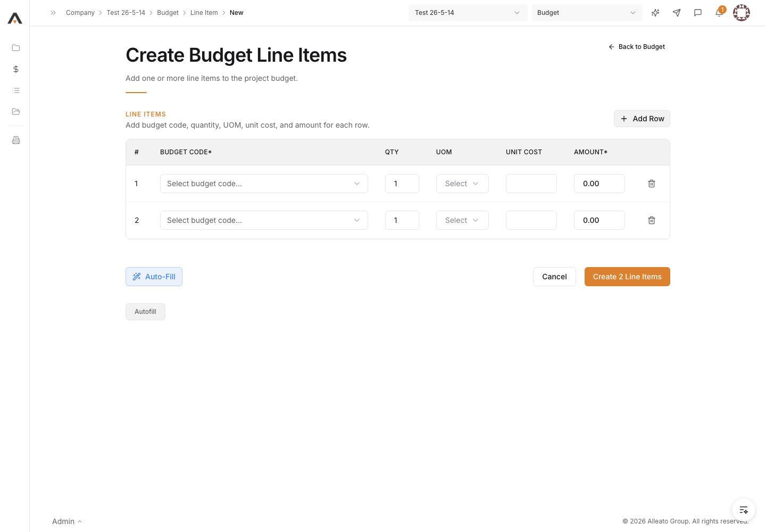The height and width of the screenshot is (532, 766).
Task: Open the open-folder icon in sidebar
Action: tap(16, 112)
